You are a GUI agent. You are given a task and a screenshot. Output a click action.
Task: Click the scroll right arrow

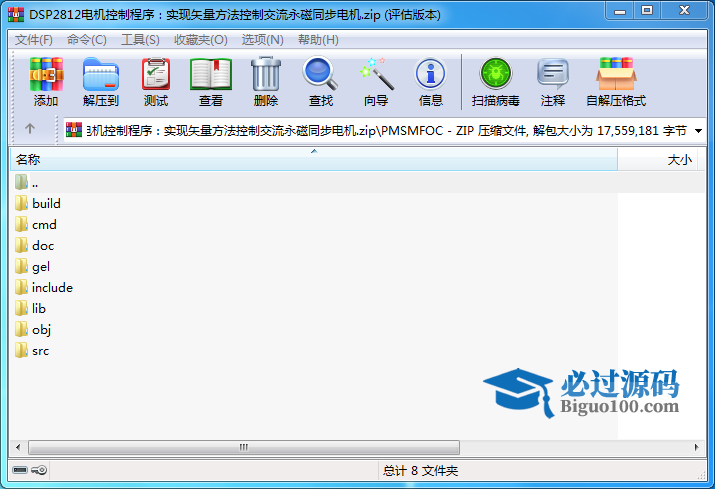pyautogui.click(x=696, y=447)
